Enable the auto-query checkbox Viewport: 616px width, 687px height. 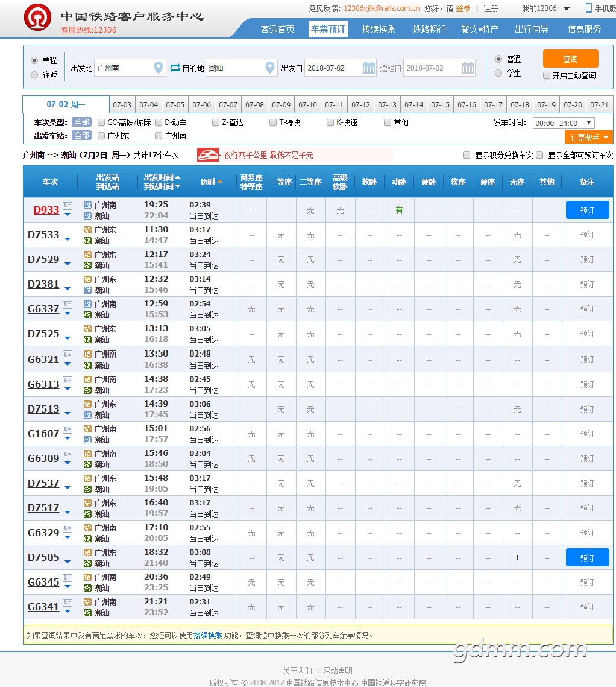click(x=547, y=75)
